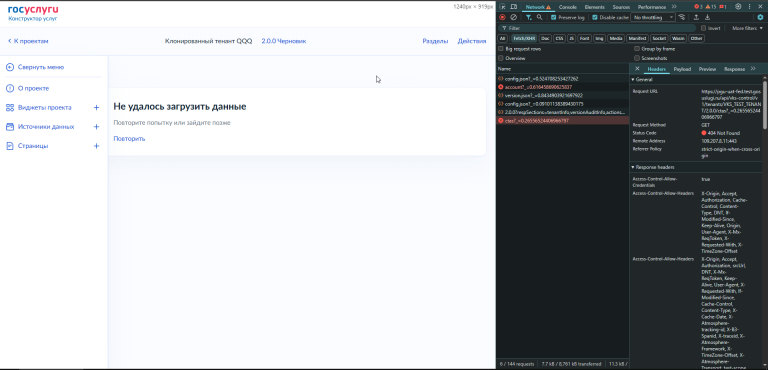Viewport: 768px width, 370px height.
Task: Click the О проекте info icon
Action: click(x=10, y=88)
